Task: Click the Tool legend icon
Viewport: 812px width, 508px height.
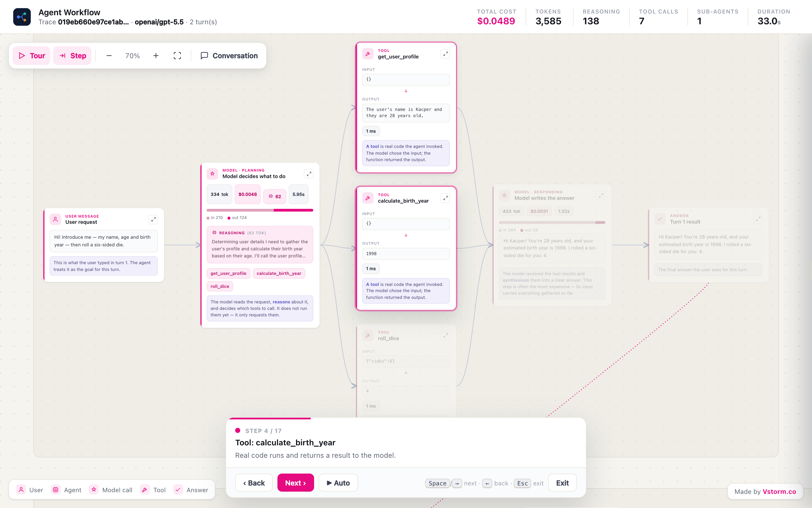Action: 145,490
